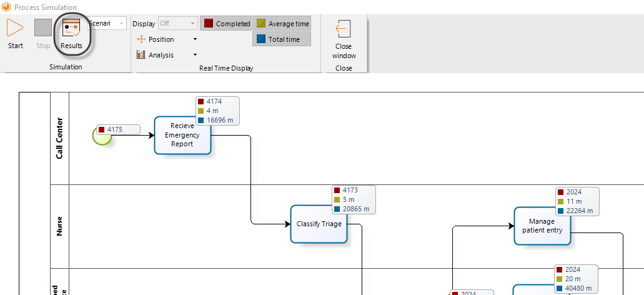The height and width of the screenshot is (295, 644).
Task: Toggle the Total time display option
Action: click(x=282, y=39)
